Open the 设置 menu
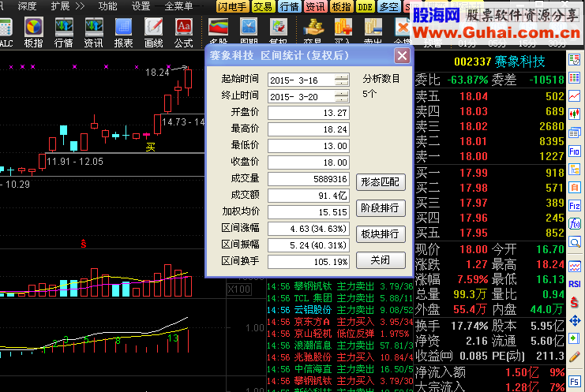Image resolution: width=585 pixels, height=392 pixels. (x=141, y=6)
